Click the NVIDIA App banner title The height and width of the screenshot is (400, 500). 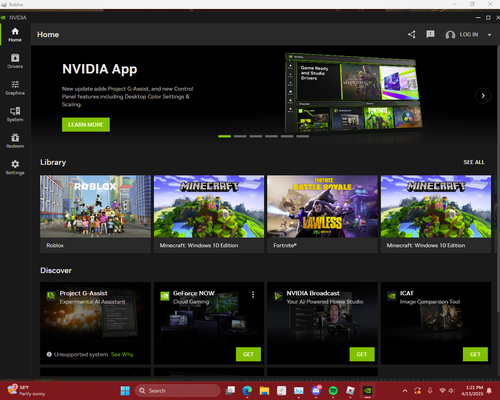[x=100, y=69]
